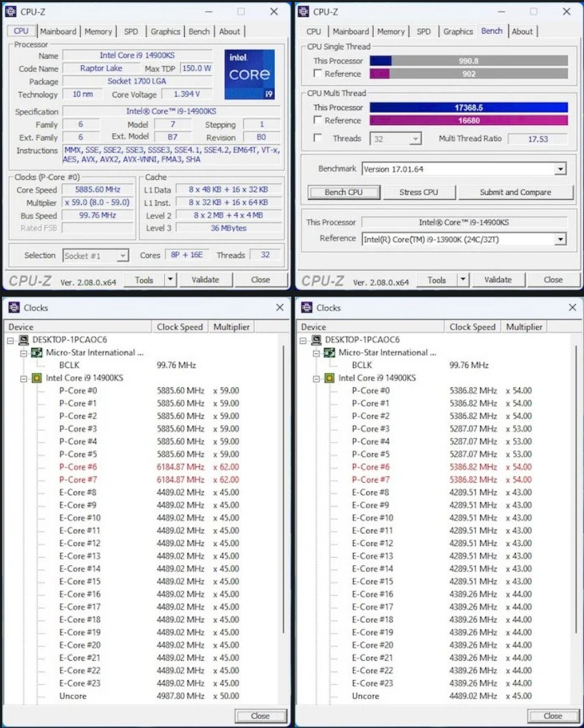Click Close button at bottom of right Clocks window

tap(553, 716)
